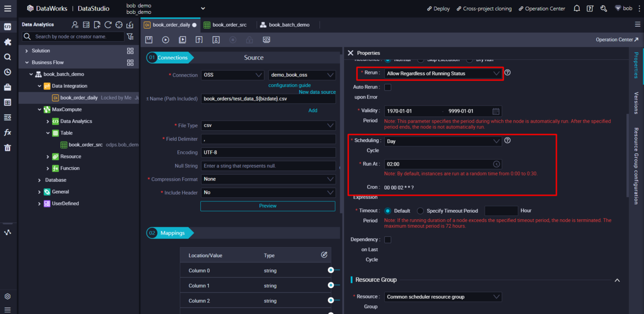Viewport: 644px width, 314px height.
Task: Open the magnifier search icon in sidebar
Action: coord(8,57)
